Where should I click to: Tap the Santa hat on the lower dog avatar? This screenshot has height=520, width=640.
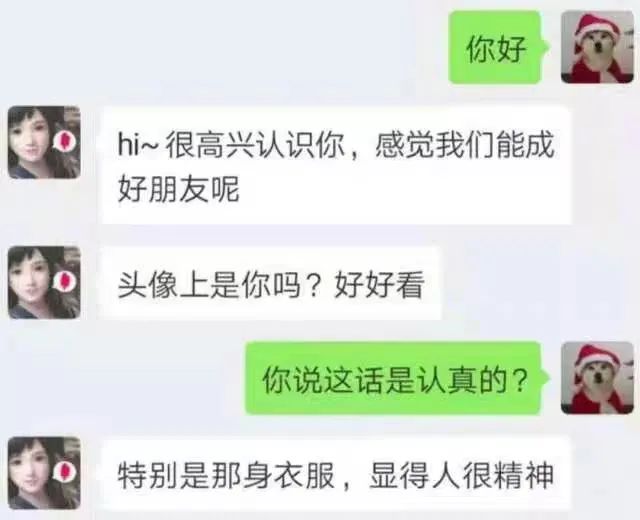596,357
